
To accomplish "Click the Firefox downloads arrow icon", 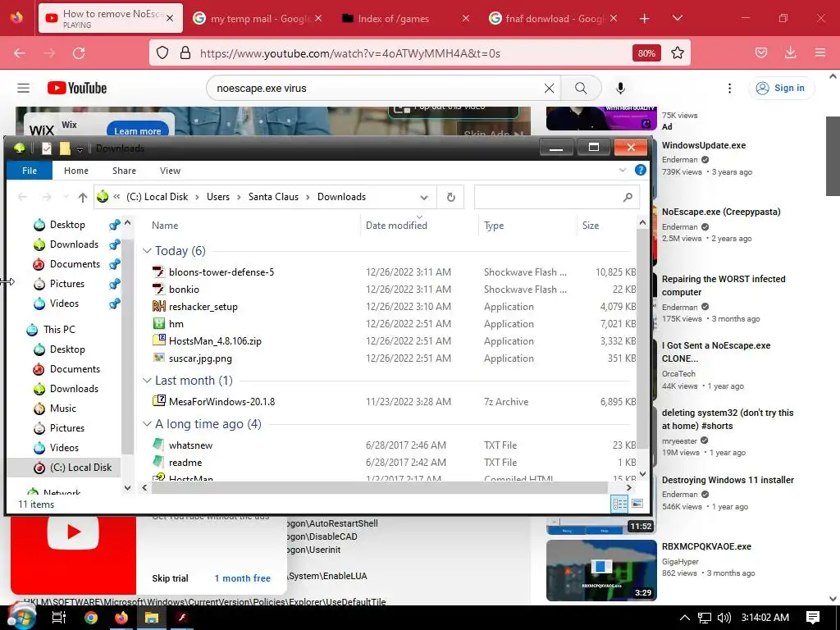I will point(790,52).
